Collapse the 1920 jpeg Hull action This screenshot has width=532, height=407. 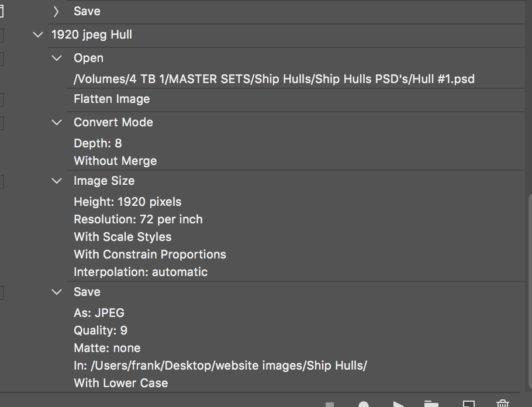point(37,35)
